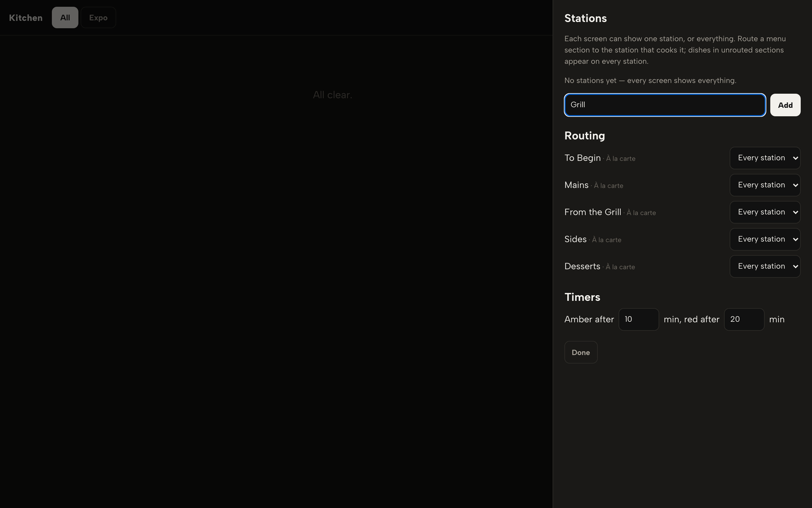Click the "All clear." message

(332, 95)
